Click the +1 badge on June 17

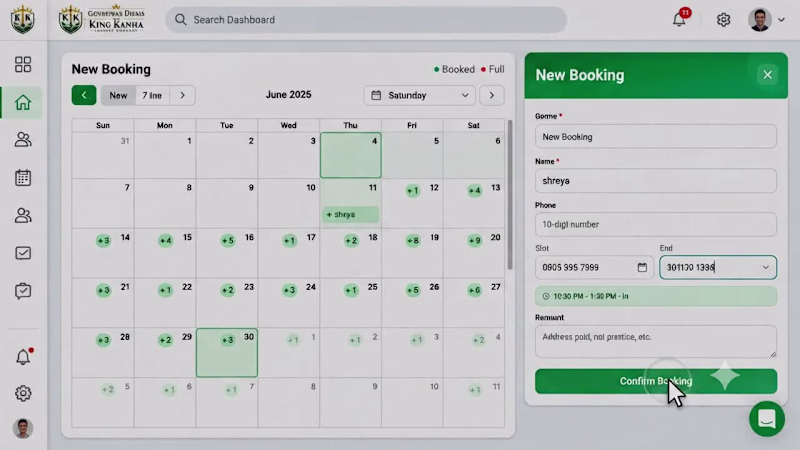click(289, 241)
